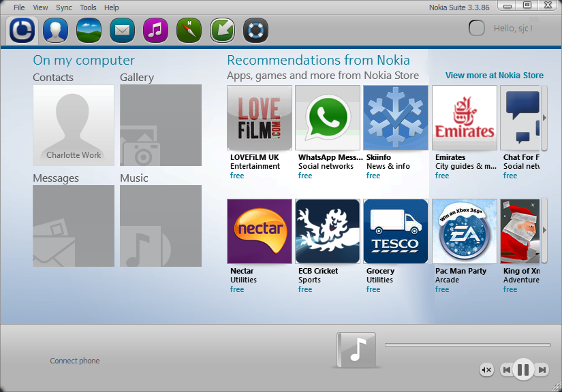The image size is (562, 392).
Task: Open the Emirates app tile
Action: pos(465,118)
